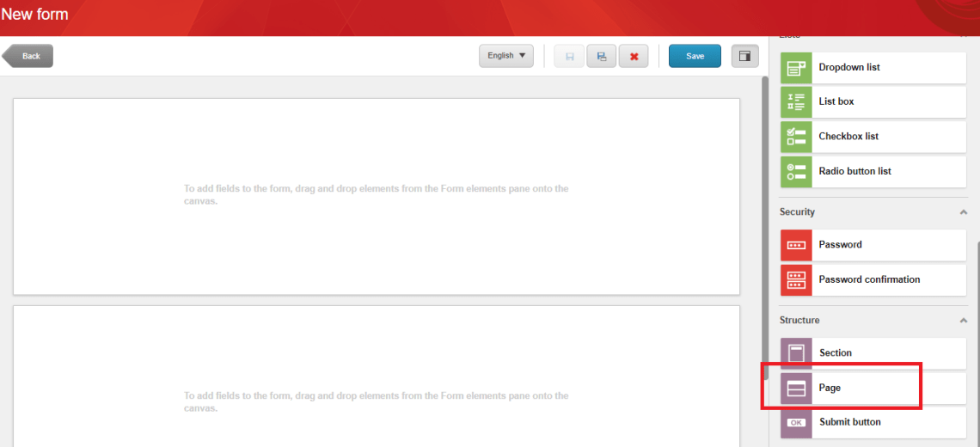Open the English language dropdown
This screenshot has width=980, height=447.
(x=505, y=56)
